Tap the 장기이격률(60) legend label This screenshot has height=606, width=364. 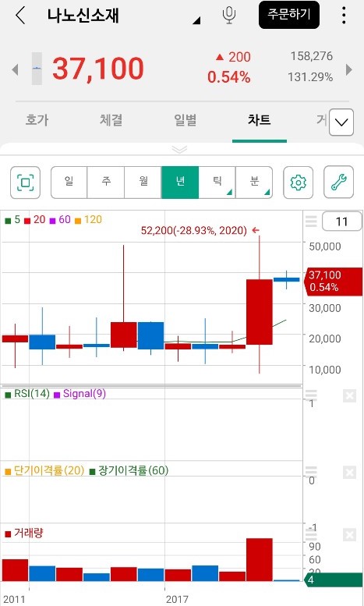coord(129,471)
